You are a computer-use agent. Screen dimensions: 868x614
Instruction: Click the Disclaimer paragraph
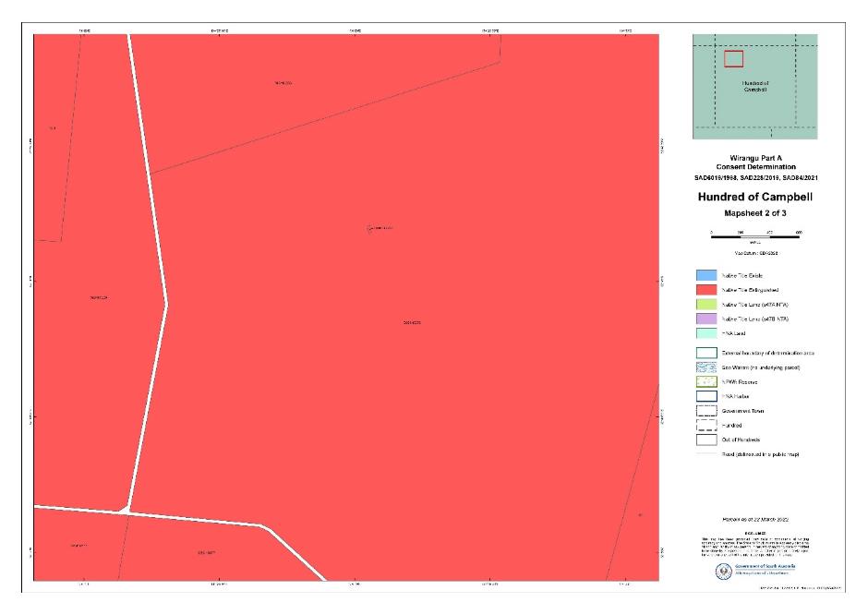(x=755, y=546)
